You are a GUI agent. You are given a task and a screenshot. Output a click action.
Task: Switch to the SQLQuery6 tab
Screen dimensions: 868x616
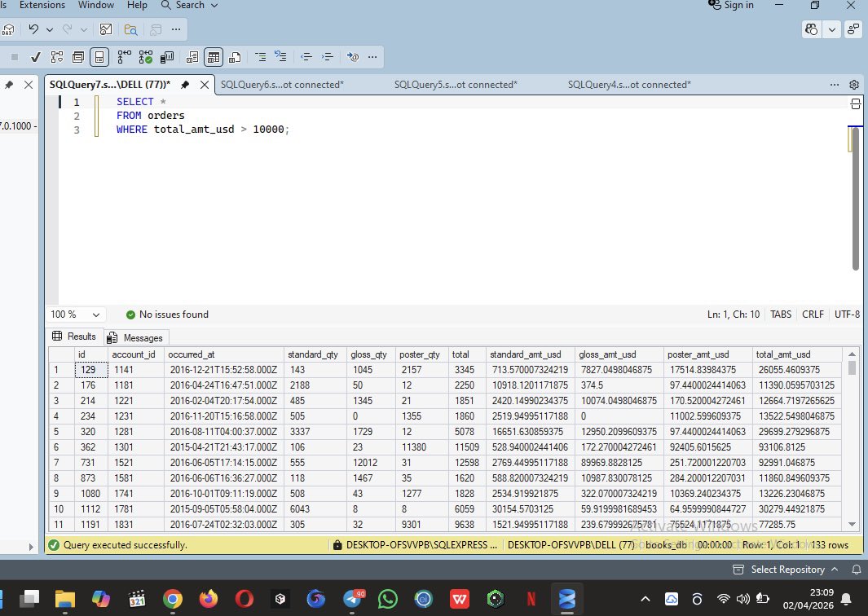click(x=282, y=85)
